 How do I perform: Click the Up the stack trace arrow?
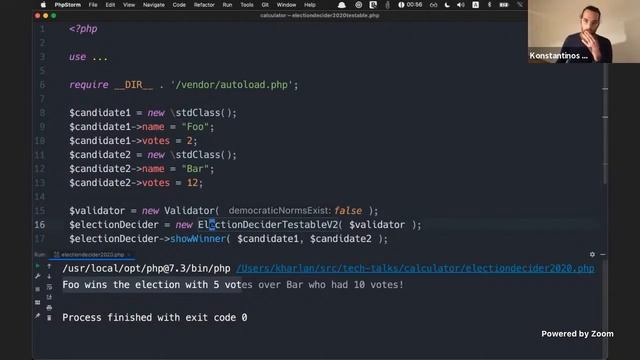(x=49, y=266)
